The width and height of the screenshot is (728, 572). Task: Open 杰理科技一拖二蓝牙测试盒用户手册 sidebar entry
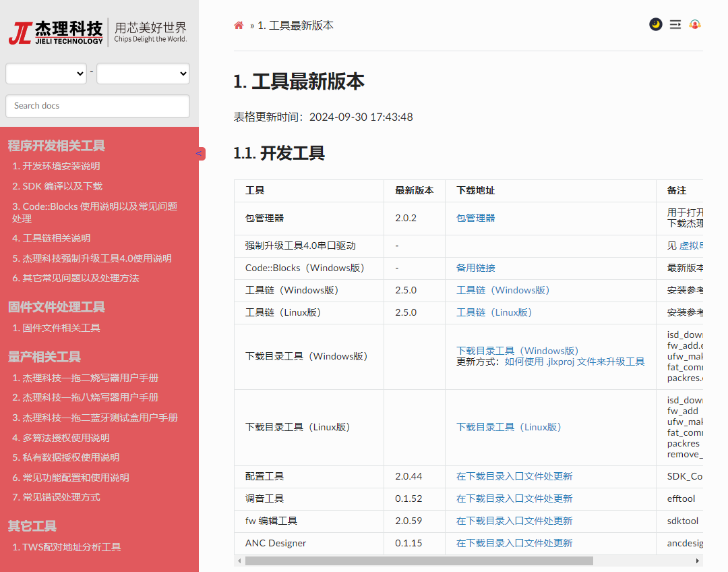coord(95,418)
